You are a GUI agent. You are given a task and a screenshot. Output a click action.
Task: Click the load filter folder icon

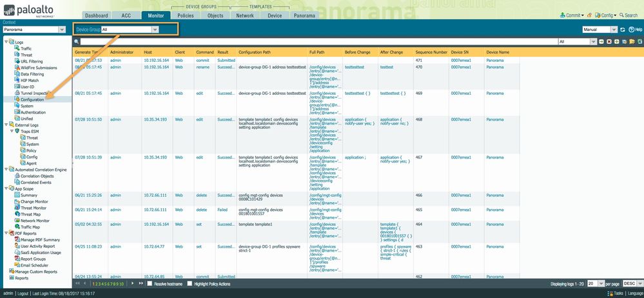point(632,41)
